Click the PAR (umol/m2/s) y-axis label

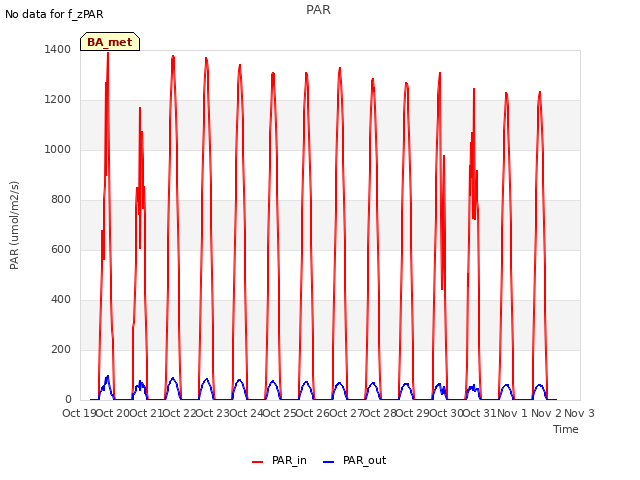pyautogui.click(x=14, y=225)
